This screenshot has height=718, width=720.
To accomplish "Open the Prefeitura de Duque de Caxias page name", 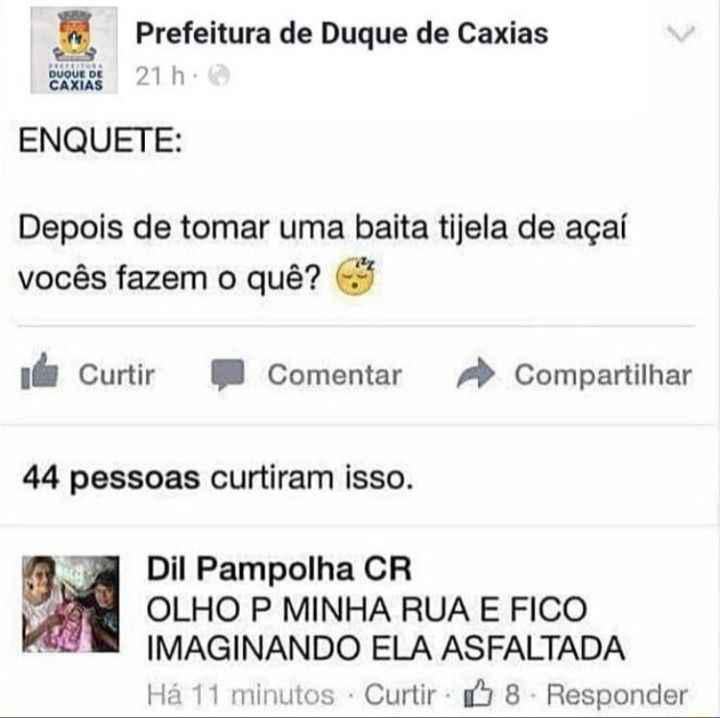I will pyautogui.click(x=342, y=34).
